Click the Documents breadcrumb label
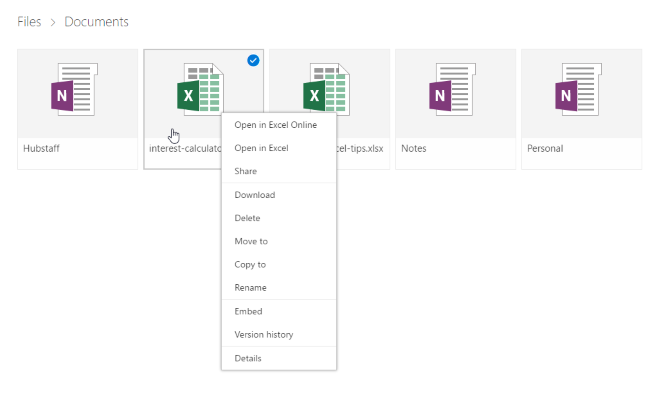The width and height of the screenshot is (670, 418). (x=96, y=22)
